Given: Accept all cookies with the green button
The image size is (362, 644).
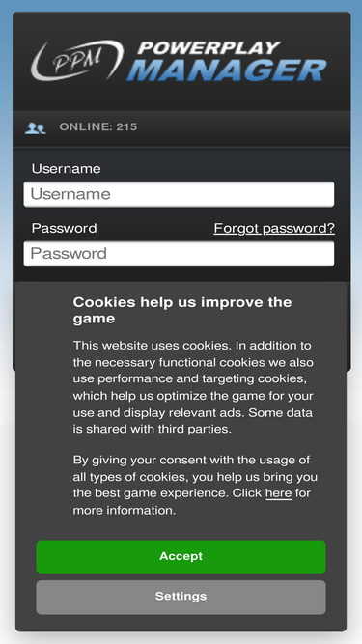Looking at the screenshot, I should (181, 556).
